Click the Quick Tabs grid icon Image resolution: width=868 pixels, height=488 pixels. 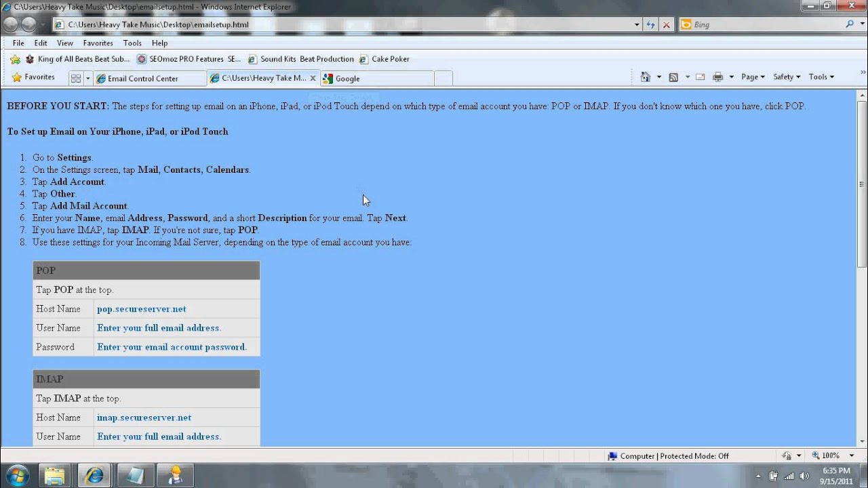pyautogui.click(x=76, y=78)
